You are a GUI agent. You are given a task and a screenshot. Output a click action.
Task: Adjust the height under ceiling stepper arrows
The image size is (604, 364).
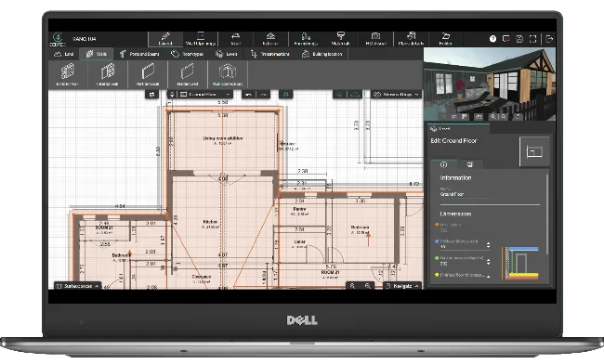click(x=488, y=262)
